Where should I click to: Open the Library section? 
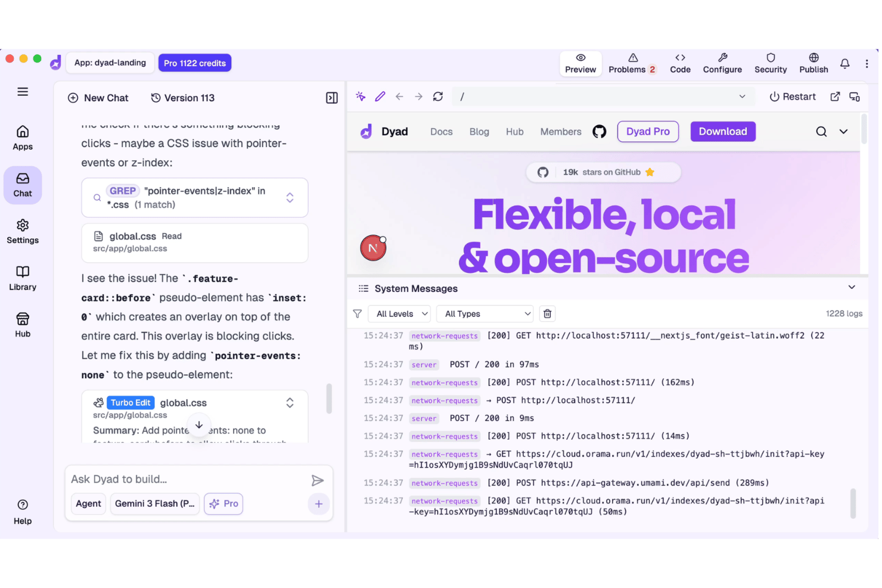23,279
